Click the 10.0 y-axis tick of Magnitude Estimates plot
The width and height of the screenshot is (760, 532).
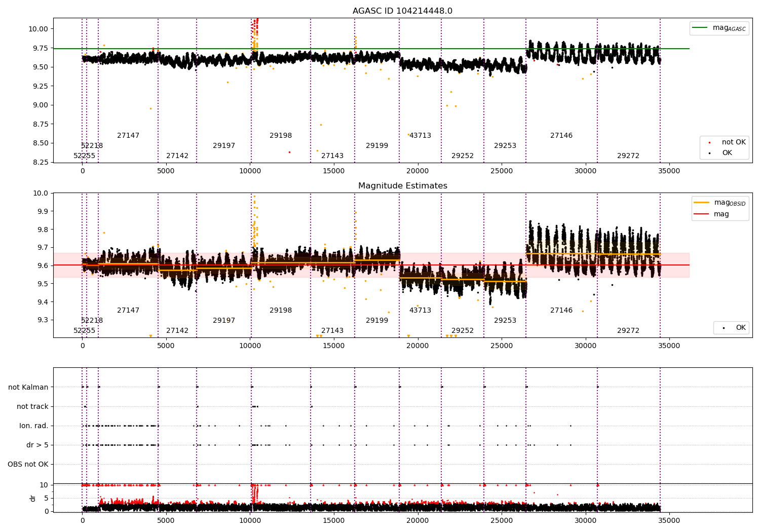coord(41,193)
